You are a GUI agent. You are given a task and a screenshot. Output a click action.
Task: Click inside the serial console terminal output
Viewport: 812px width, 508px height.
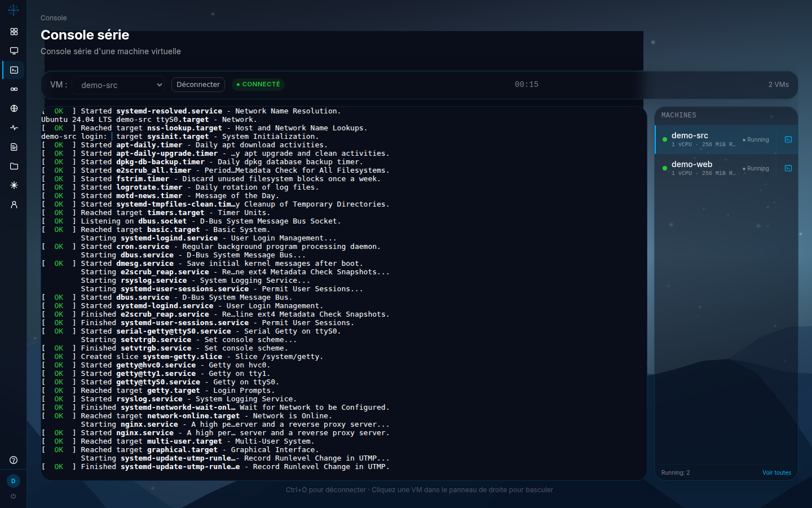click(343, 294)
